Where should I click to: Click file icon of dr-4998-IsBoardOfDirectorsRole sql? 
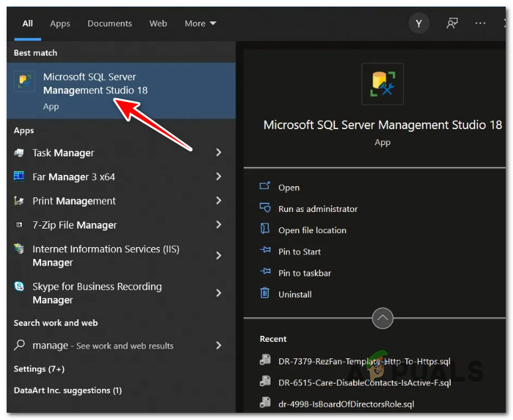point(265,403)
